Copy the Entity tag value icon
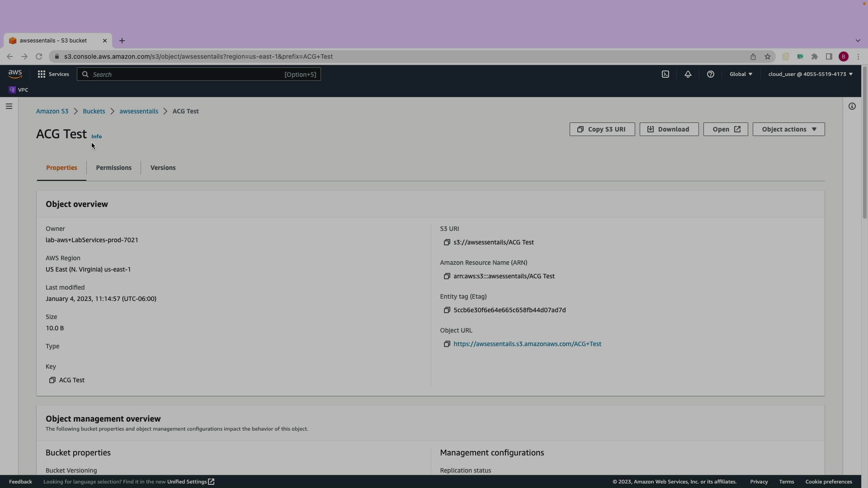This screenshot has width=868, height=488. point(447,310)
